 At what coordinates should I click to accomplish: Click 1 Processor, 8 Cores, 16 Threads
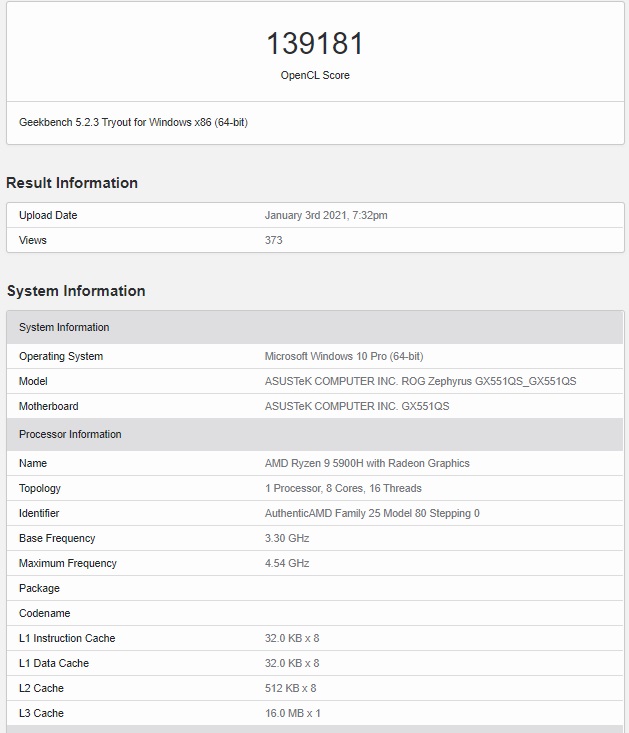coord(343,489)
